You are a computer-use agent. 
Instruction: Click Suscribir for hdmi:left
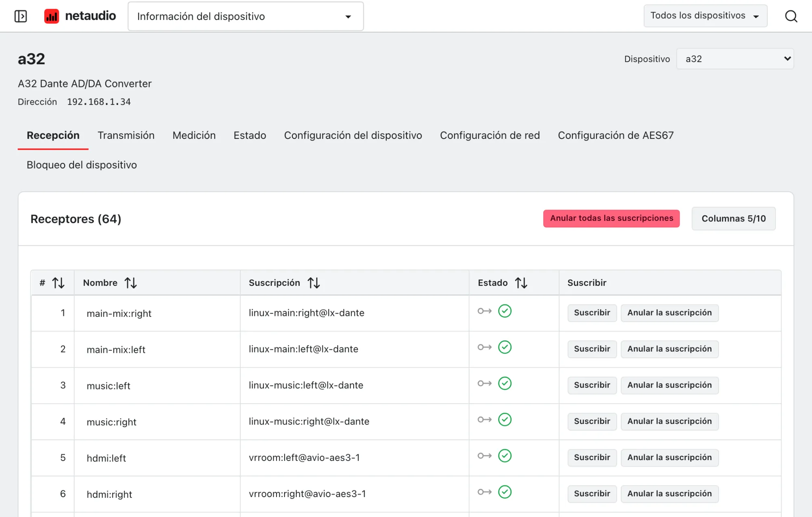coord(592,457)
